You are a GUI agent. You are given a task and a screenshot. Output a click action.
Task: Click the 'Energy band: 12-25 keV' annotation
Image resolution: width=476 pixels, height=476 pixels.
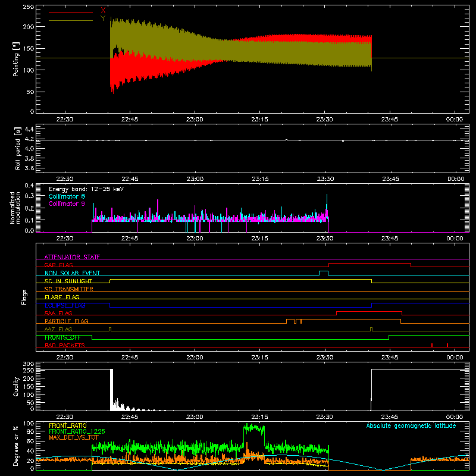[86, 189]
